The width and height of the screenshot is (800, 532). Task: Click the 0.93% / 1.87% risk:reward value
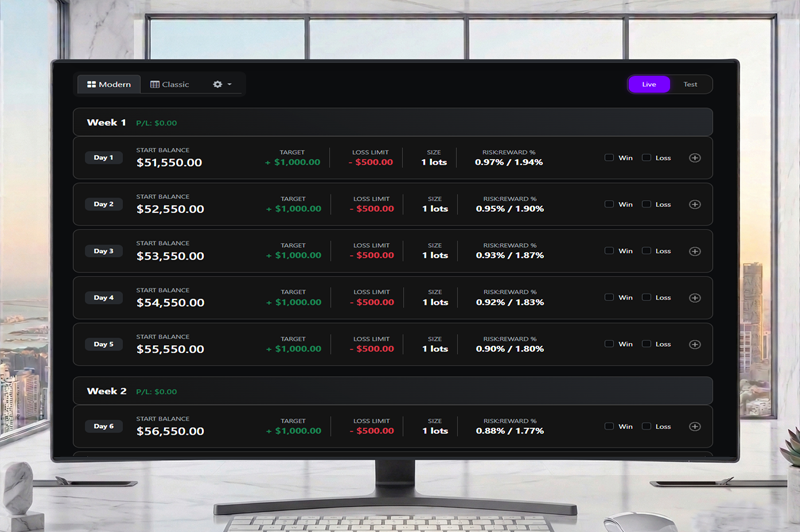pos(510,255)
